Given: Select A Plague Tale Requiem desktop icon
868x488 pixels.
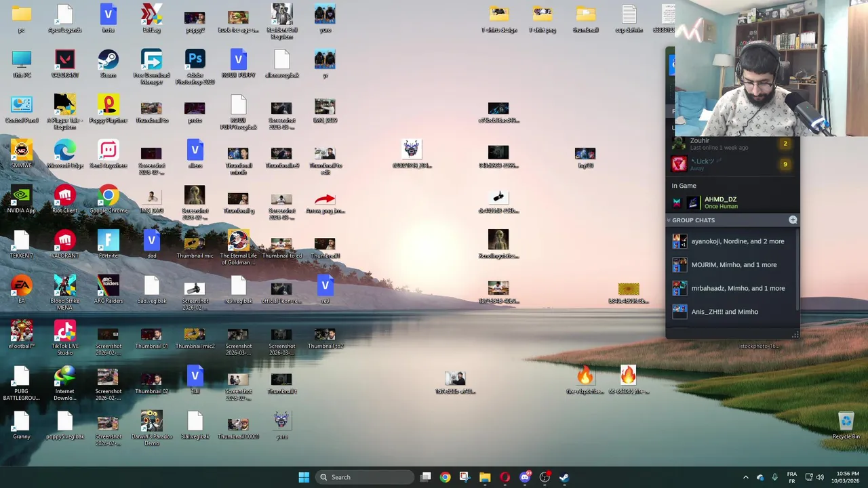Looking at the screenshot, I should (64, 112).
